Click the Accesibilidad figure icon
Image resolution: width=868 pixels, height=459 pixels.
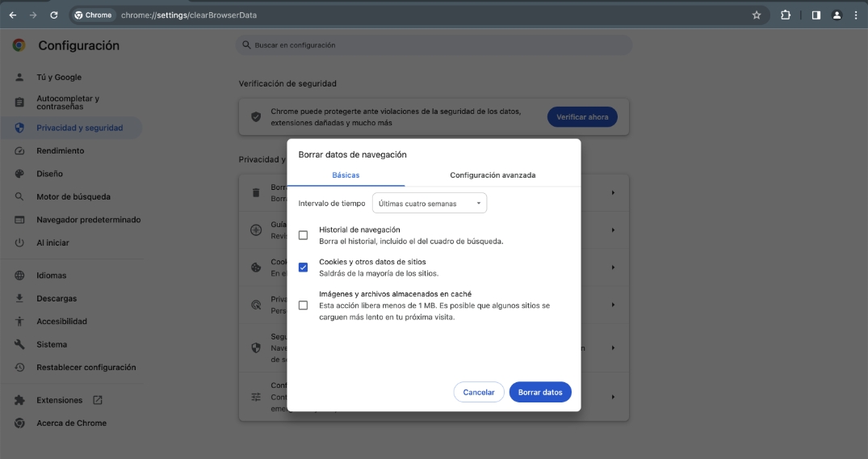(19, 322)
